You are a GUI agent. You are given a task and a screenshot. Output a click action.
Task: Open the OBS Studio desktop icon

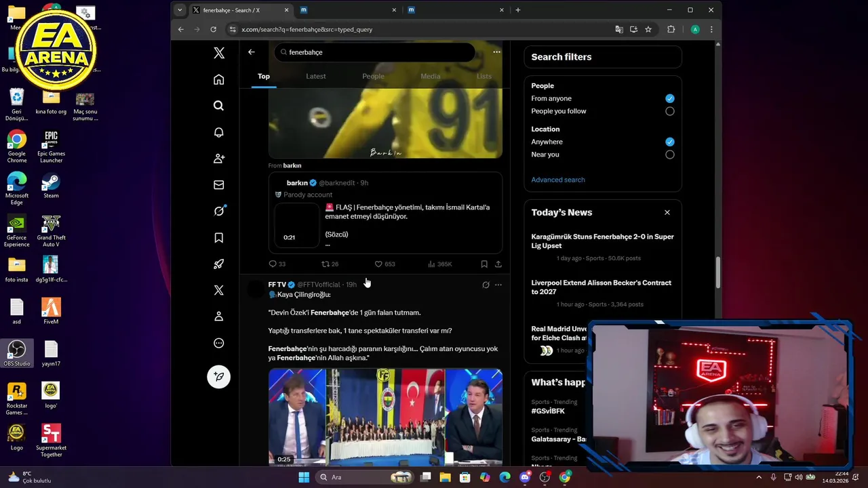point(17,353)
